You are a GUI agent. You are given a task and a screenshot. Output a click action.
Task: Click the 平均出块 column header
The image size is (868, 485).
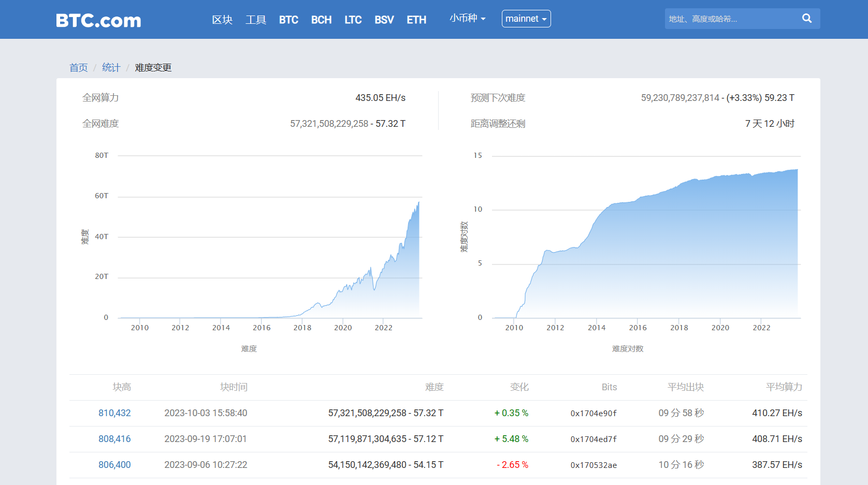point(686,387)
